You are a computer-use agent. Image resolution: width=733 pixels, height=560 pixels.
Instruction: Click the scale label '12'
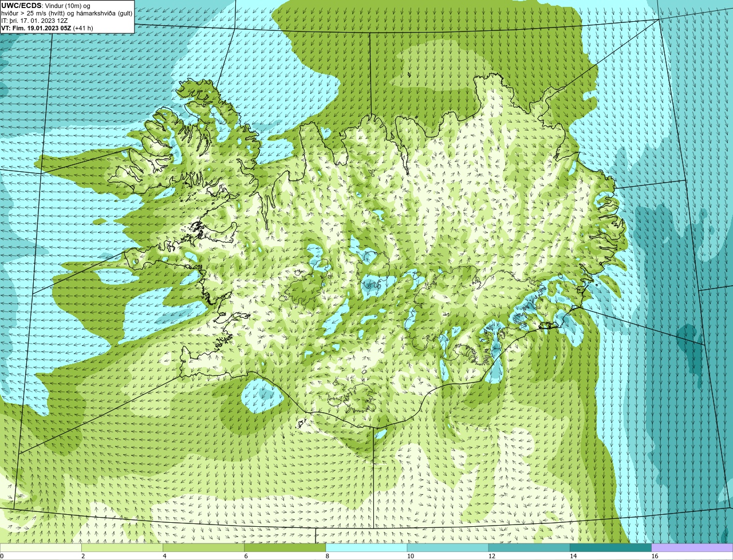[x=491, y=556]
